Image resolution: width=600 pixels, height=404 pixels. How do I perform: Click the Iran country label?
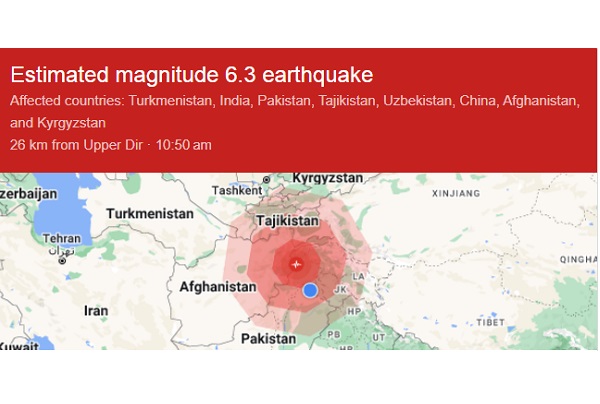96,311
